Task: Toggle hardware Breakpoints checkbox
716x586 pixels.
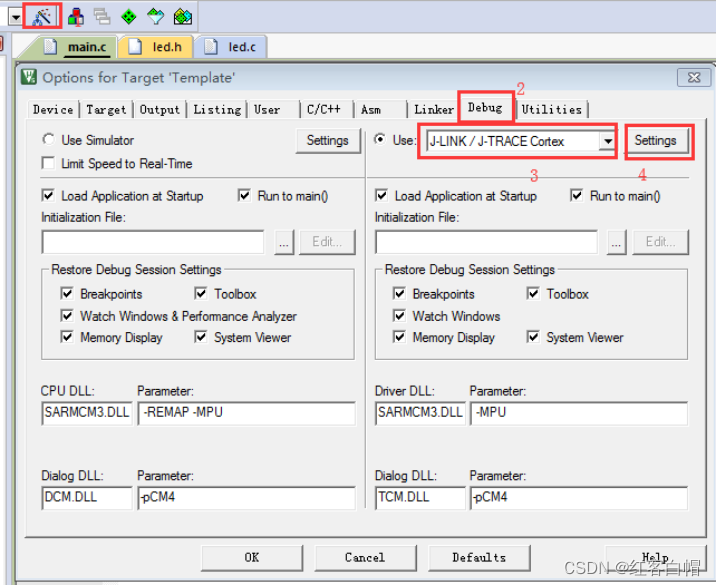Action: 400,293
